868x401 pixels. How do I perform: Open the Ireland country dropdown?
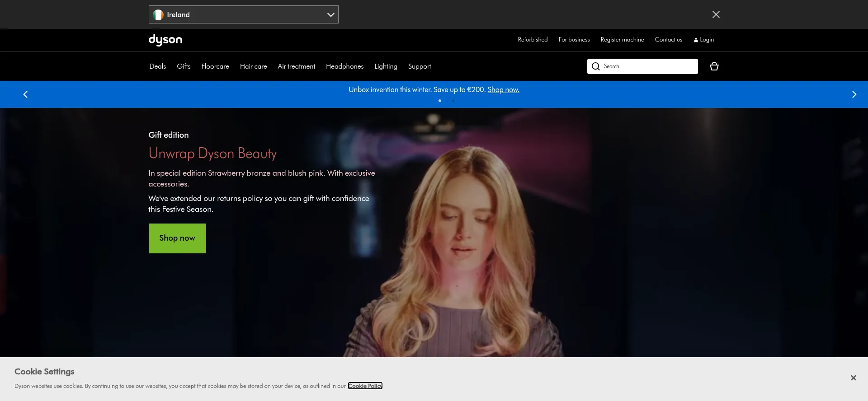(x=243, y=14)
